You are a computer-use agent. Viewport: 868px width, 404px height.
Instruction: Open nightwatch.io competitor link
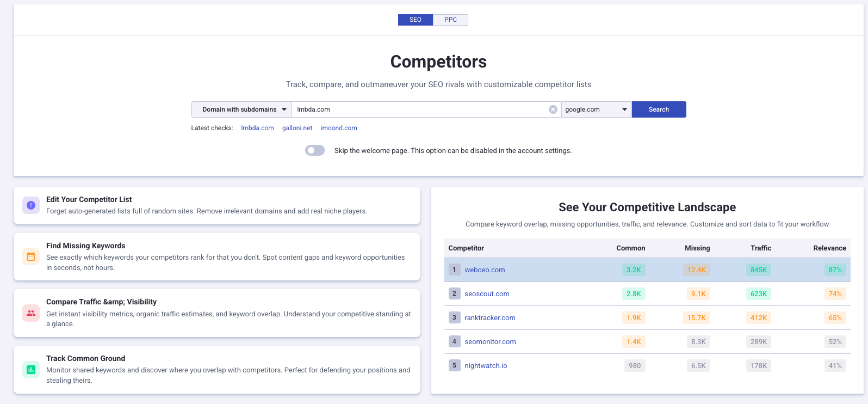[486, 365]
